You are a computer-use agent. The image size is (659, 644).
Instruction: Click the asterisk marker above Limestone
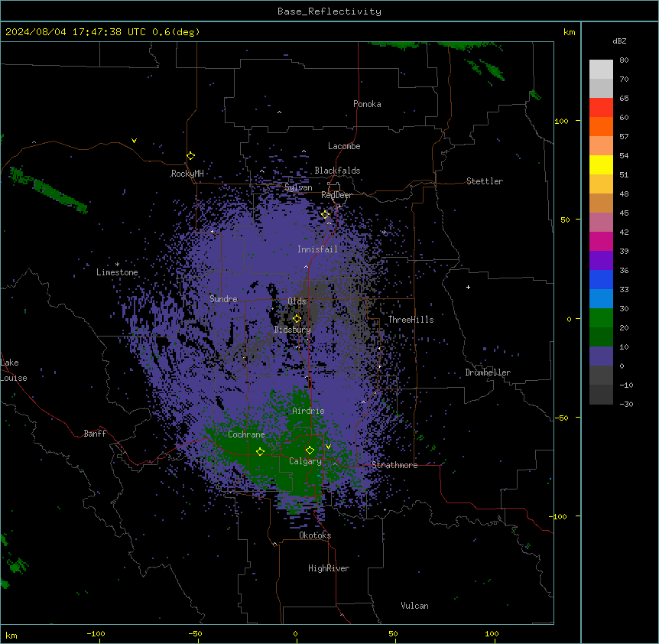click(117, 265)
